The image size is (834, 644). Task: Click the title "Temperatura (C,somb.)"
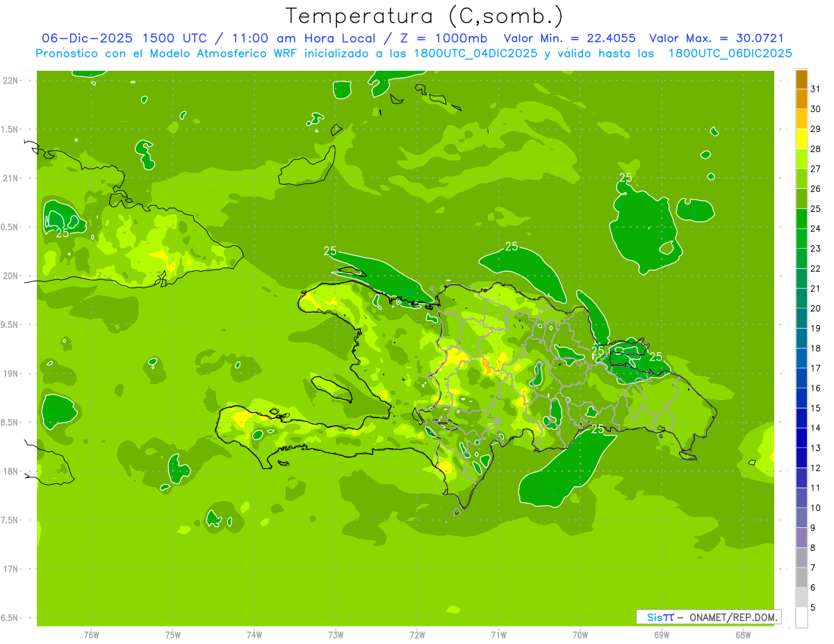pyautogui.click(x=424, y=16)
